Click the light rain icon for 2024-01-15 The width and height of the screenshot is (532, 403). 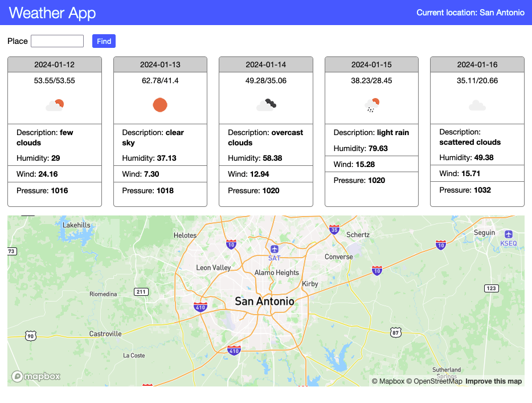pos(371,104)
